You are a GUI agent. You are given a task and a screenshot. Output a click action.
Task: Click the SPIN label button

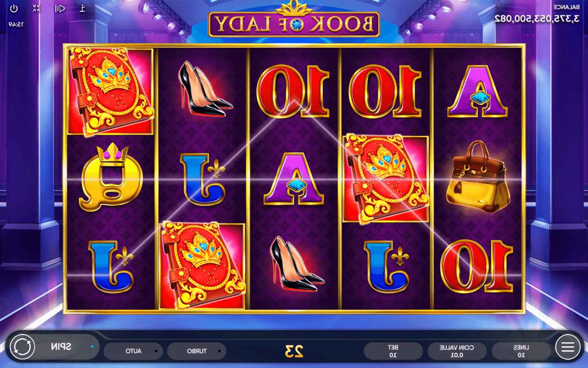click(x=61, y=347)
